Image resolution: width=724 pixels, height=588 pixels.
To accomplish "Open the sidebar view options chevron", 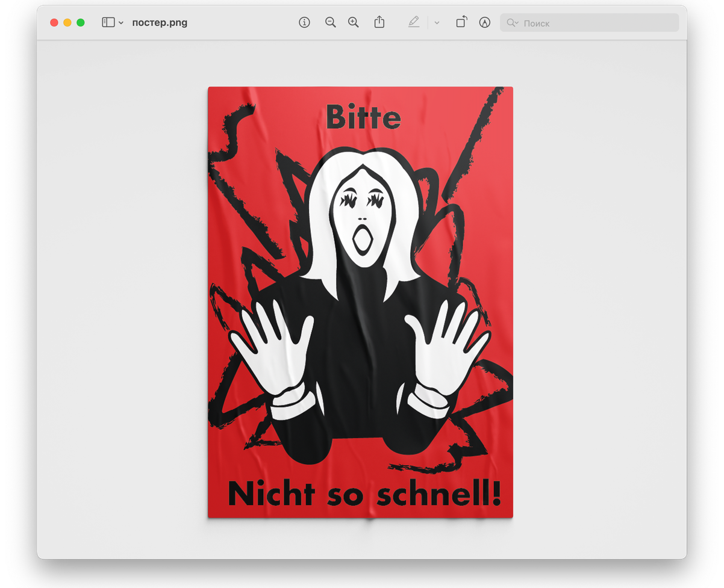I will [x=121, y=23].
